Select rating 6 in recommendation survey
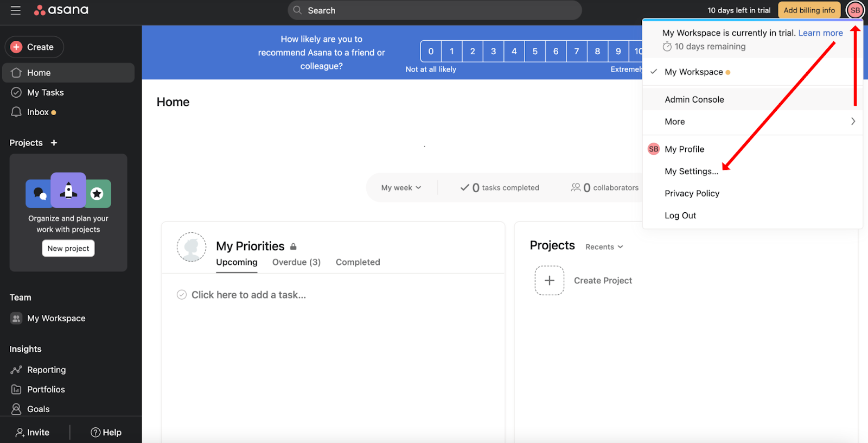The width and height of the screenshot is (868, 443). coord(556,51)
